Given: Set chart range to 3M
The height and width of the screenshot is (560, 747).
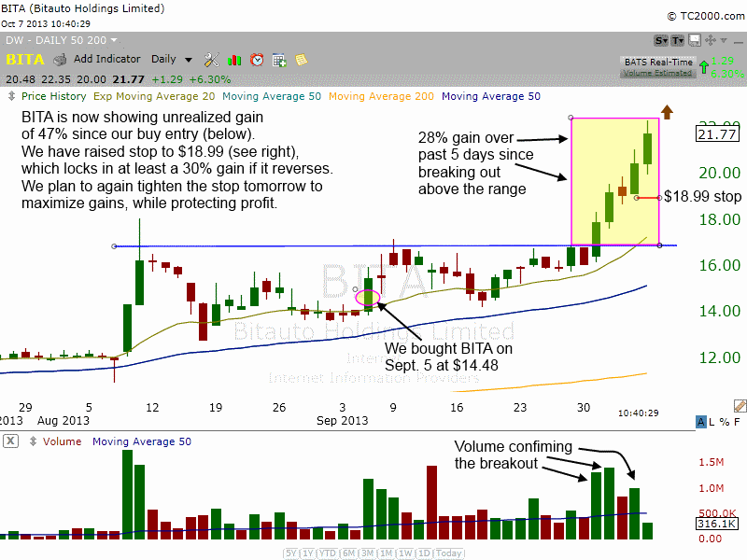Looking at the screenshot, I should 367,553.
